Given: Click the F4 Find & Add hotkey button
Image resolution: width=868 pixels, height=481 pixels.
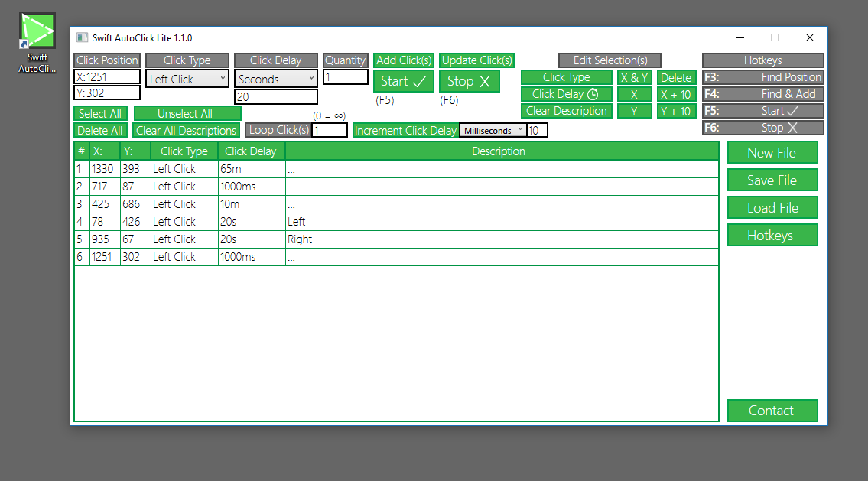Looking at the screenshot, I should point(762,94).
